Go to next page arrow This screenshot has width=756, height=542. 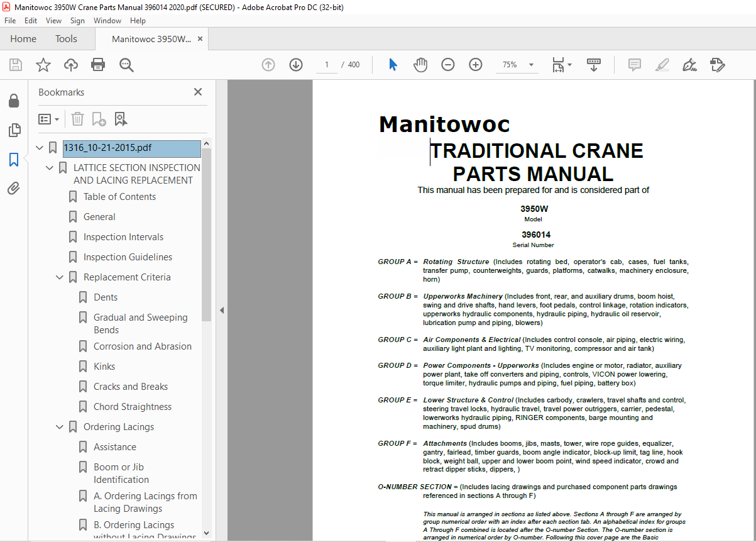tap(296, 65)
